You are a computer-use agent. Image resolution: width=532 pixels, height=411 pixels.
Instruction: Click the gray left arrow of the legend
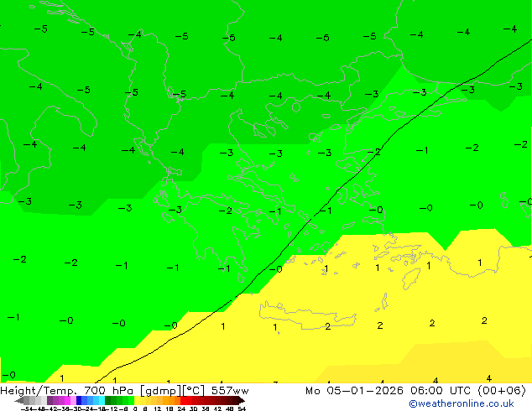pyautogui.click(x=19, y=400)
